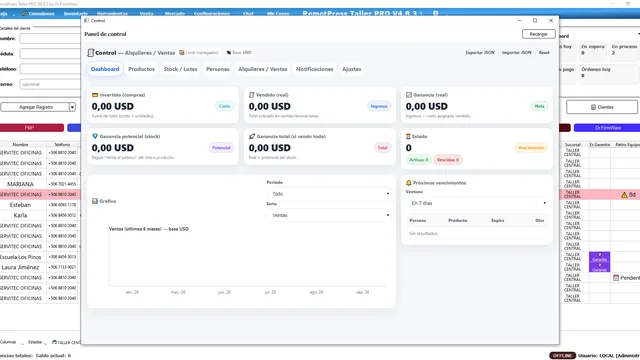Open the Serie dropdown set to Ventas
The height and width of the screenshot is (360, 640).
[329, 215]
